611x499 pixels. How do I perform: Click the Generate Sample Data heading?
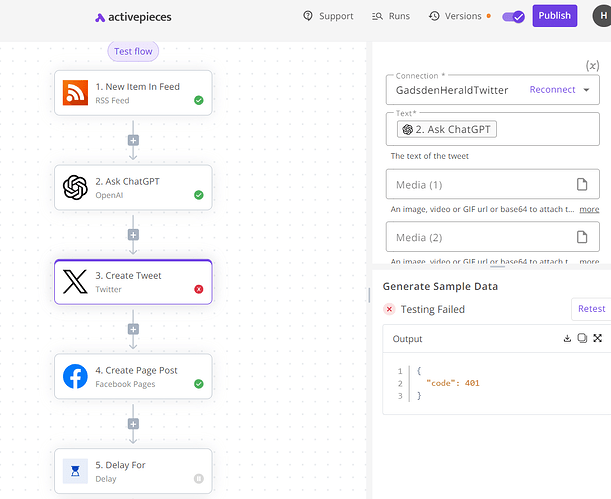click(440, 287)
